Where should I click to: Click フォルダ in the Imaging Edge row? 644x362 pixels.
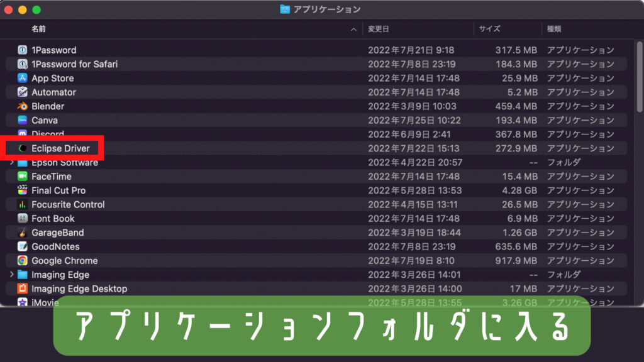pos(564,275)
